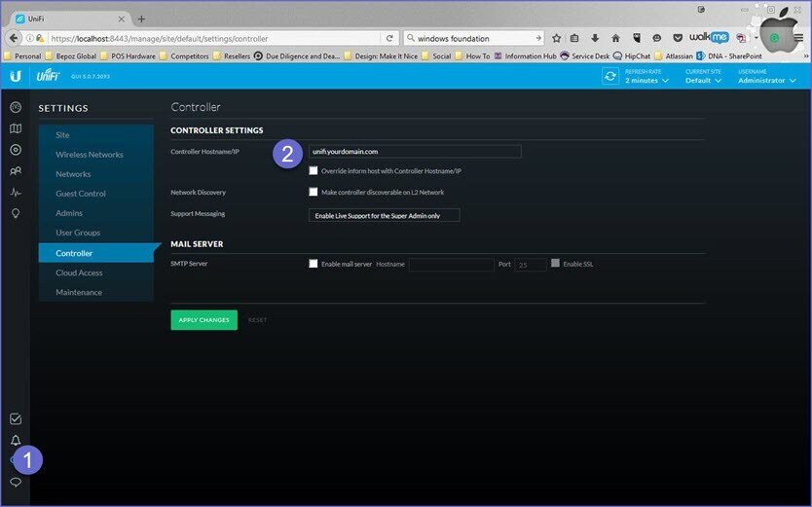Open the Events checkbox-style icon in sidebar
Viewport: 812px width, 507px height.
16,419
